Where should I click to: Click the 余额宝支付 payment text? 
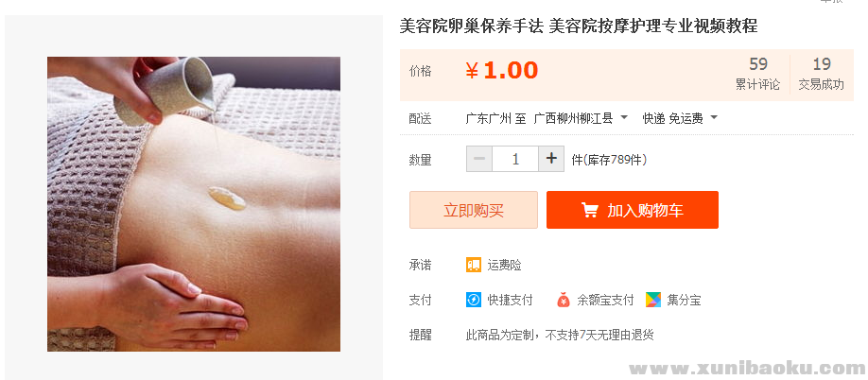(605, 301)
